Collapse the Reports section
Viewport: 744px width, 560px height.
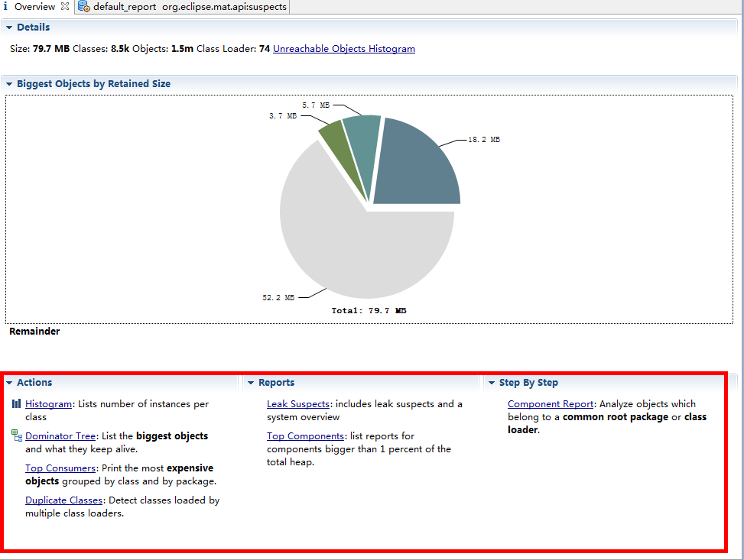click(251, 382)
